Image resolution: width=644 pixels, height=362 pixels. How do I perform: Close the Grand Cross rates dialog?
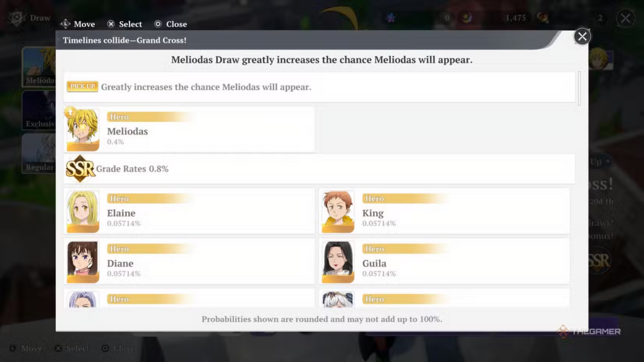pos(582,36)
